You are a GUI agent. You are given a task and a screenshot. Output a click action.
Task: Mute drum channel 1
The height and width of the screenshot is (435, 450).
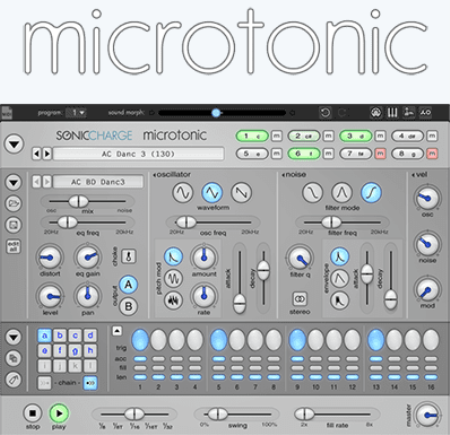[x=276, y=136]
